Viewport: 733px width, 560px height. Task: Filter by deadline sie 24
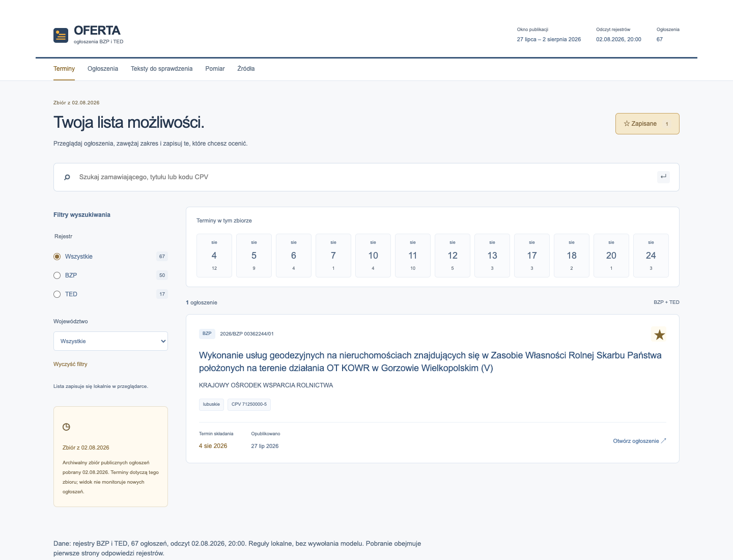[x=651, y=256]
